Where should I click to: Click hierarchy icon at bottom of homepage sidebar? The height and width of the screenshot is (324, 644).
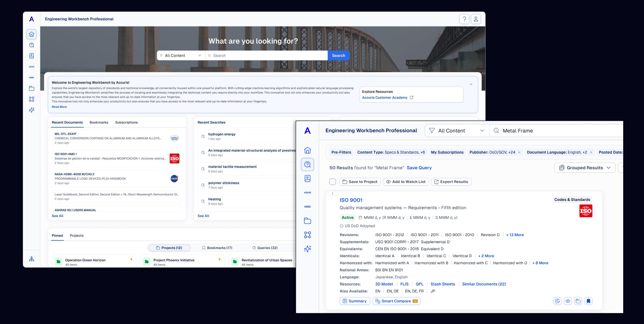tap(32, 259)
